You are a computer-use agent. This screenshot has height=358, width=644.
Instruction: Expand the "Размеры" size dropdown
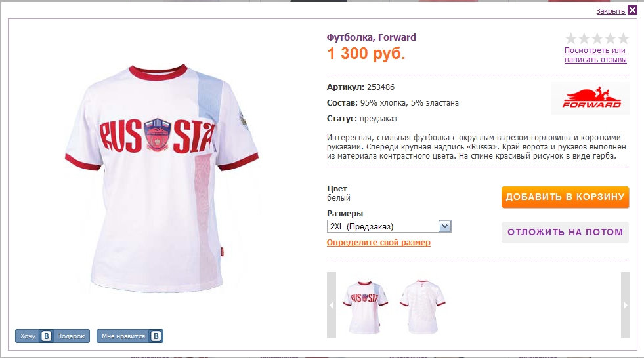[x=389, y=227]
